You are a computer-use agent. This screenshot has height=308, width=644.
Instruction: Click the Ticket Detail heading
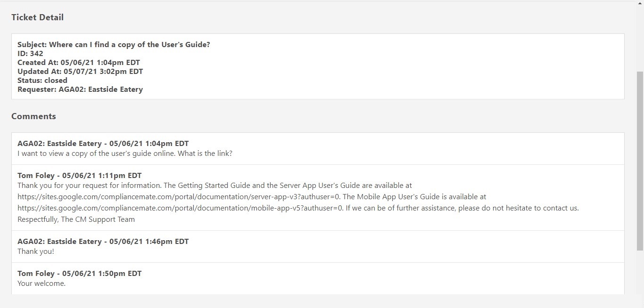tap(37, 17)
